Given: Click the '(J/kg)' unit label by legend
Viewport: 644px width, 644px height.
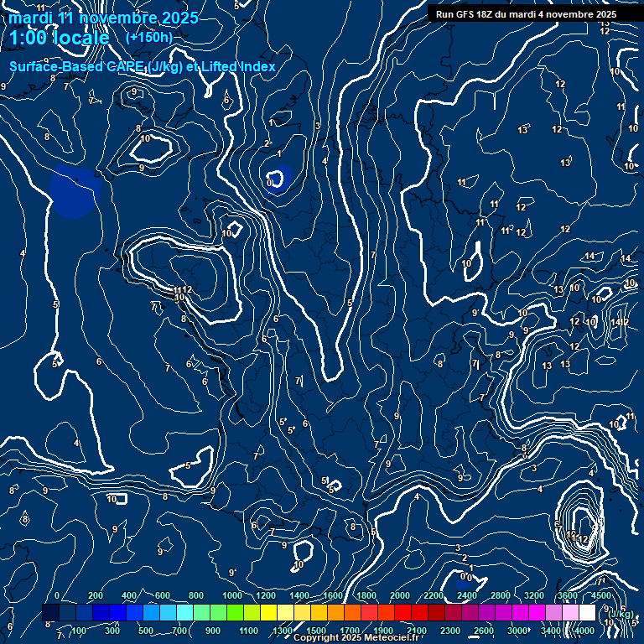Looking at the screenshot, I should click(x=621, y=614).
